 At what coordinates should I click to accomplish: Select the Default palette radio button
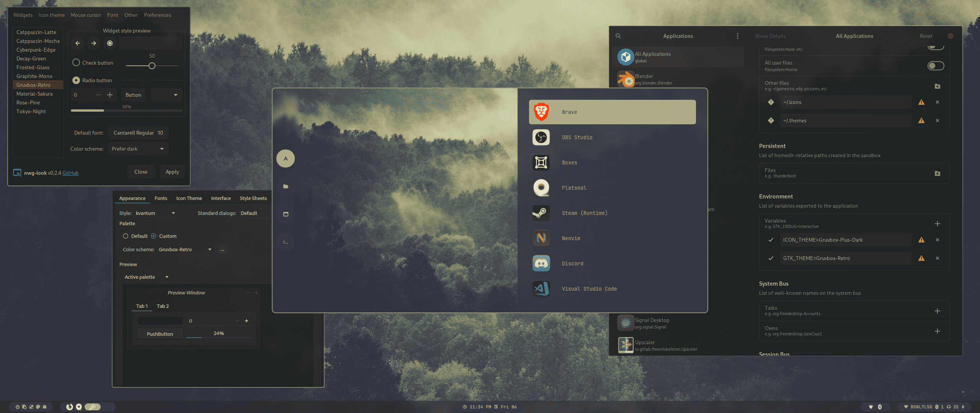(126, 236)
